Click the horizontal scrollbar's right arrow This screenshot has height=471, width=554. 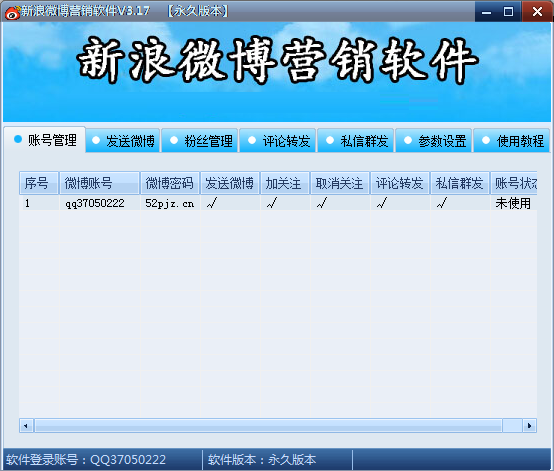[x=529, y=426]
